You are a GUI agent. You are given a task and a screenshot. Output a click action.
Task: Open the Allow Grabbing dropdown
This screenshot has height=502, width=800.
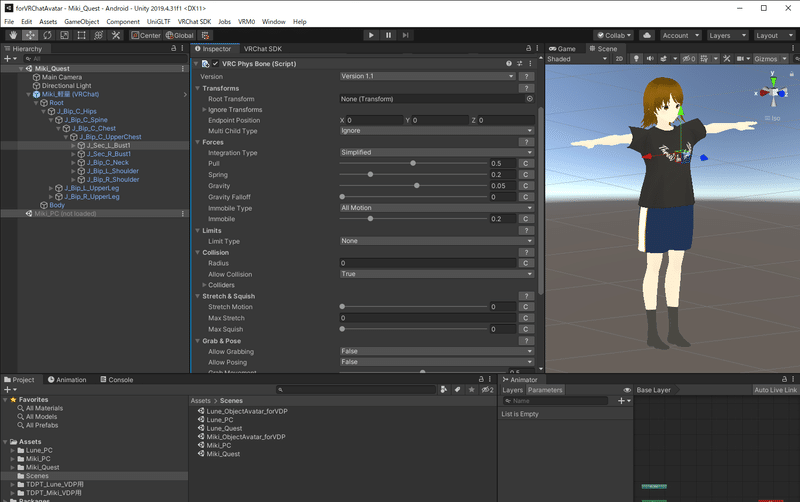(437, 351)
